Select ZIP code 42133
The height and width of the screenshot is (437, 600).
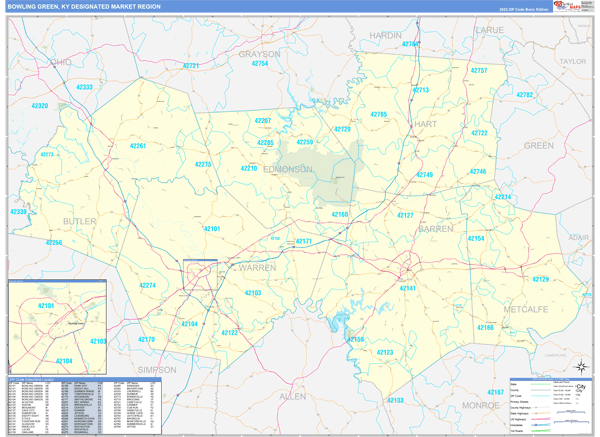(395, 401)
